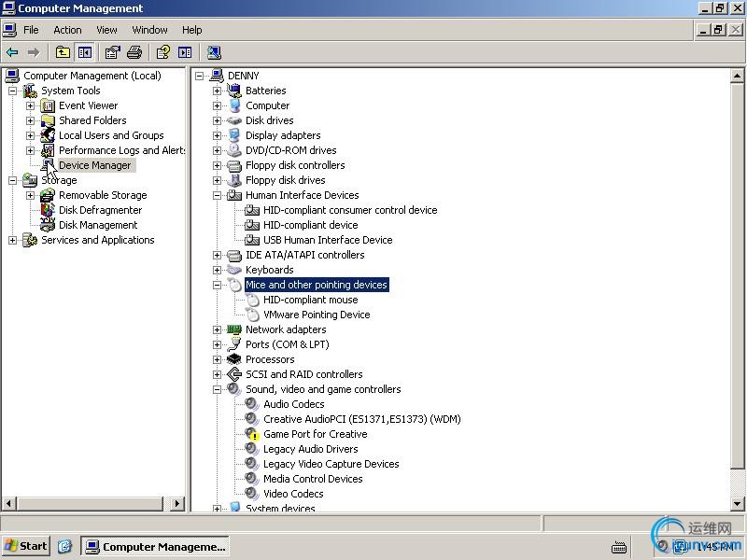Expand the Services and Applications node
747x560 pixels.
coord(13,240)
